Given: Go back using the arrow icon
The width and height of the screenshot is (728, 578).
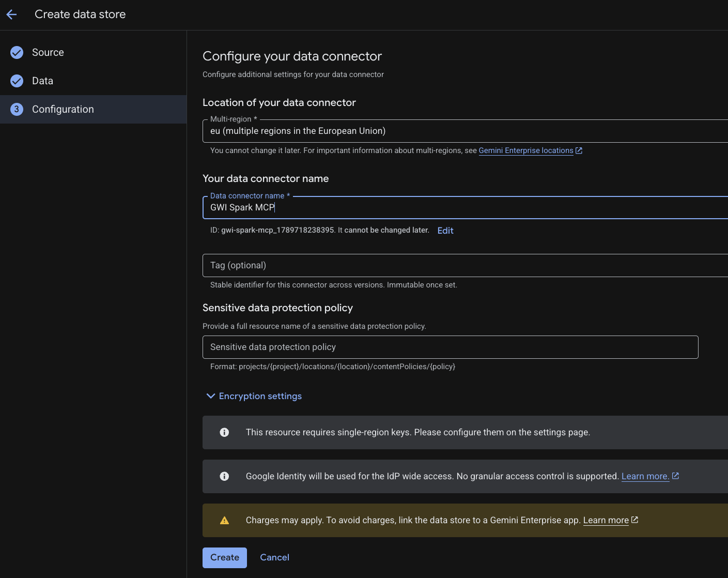Looking at the screenshot, I should [11, 14].
